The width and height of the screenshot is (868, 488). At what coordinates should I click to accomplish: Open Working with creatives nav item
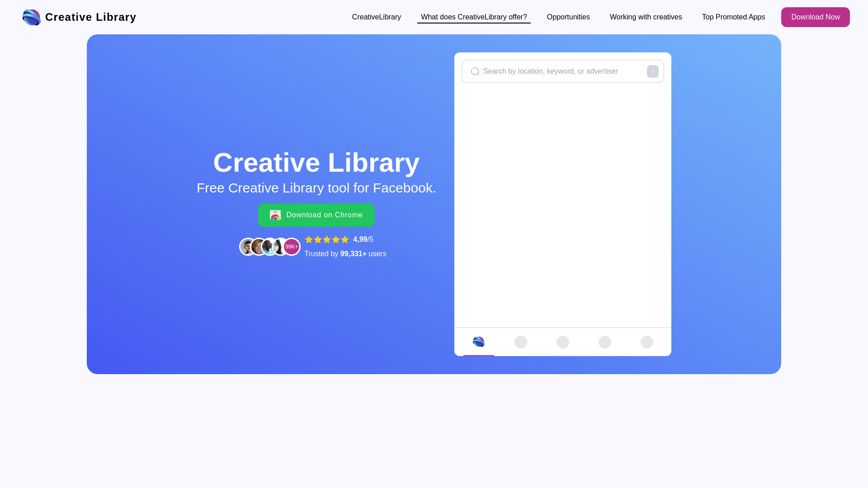click(x=646, y=17)
